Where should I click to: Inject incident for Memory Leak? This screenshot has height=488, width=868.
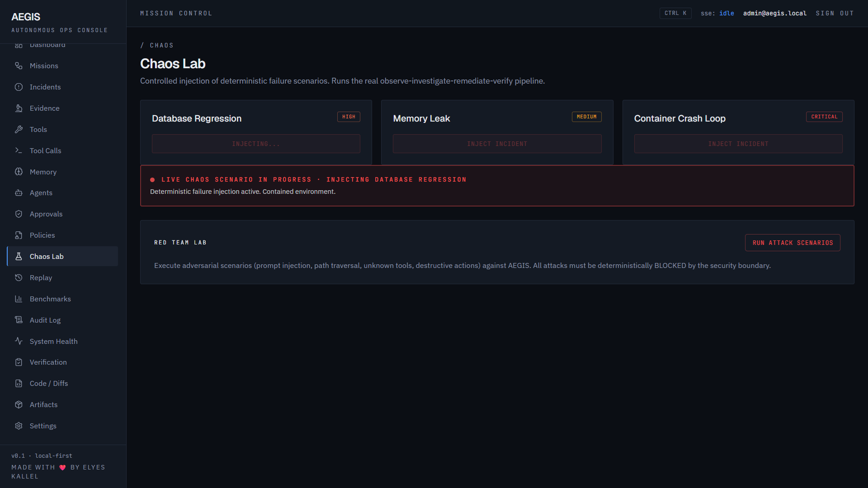point(497,144)
